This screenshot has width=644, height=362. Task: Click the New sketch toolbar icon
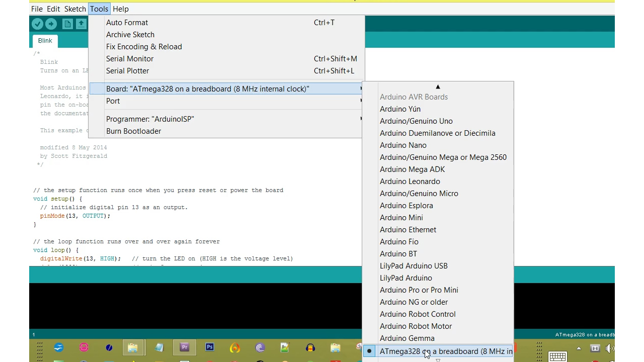coord(67,24)
